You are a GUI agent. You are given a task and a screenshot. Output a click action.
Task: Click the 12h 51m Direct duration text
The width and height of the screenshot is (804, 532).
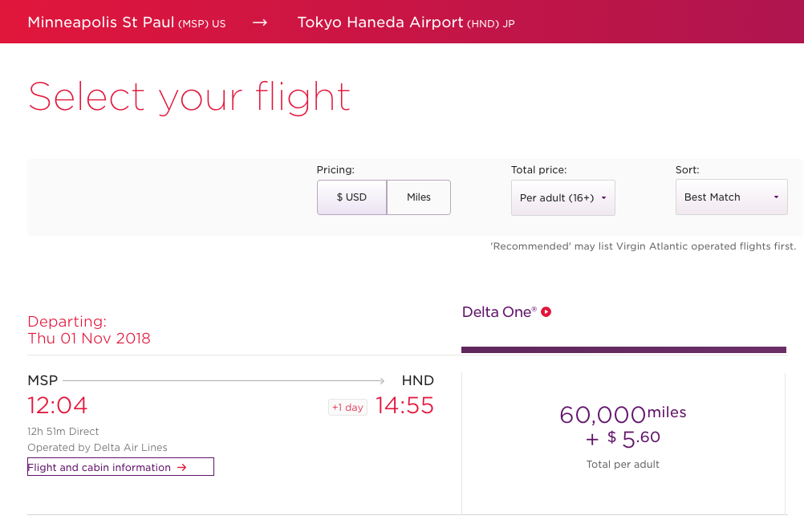(x=63, y=432)
